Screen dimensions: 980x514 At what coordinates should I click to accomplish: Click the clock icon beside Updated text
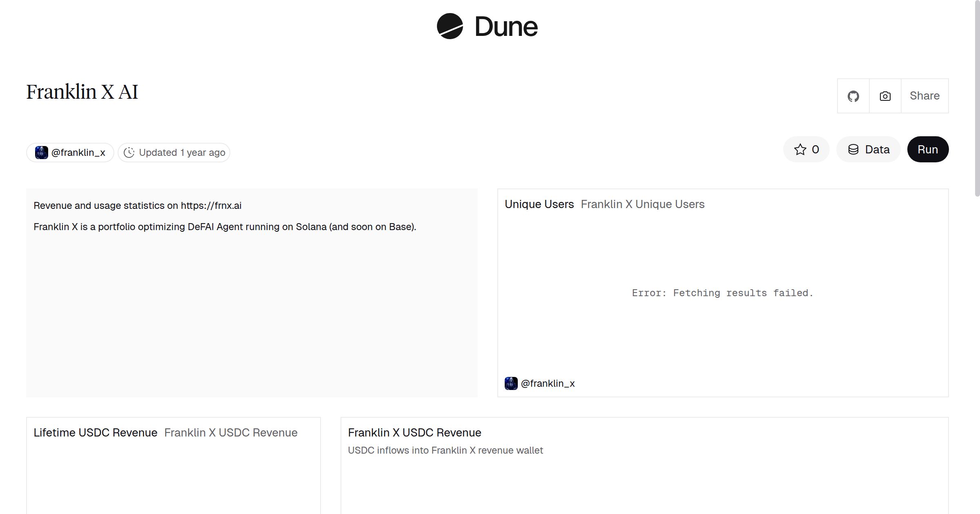[x=129, y=153]
